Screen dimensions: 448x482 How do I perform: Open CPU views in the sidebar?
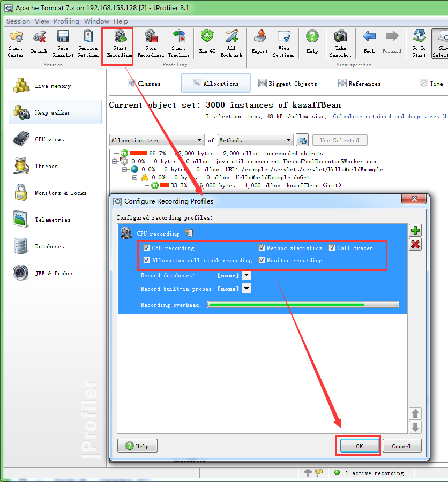(x=55, y=139)
